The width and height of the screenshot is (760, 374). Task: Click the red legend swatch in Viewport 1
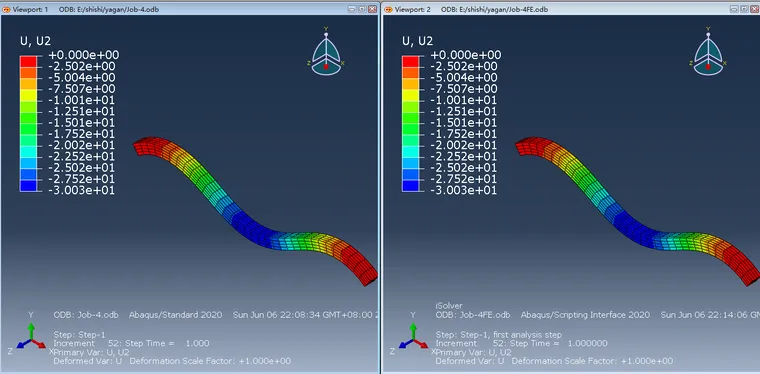[x=28, y=61]
